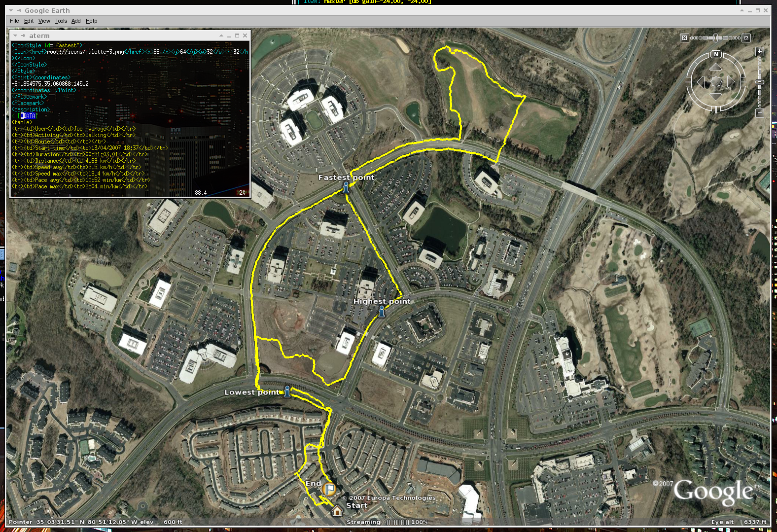Screen dimensions: 777x532
Task: Click the Eye alt 6337 ft readout
Action: pos(739,522)
